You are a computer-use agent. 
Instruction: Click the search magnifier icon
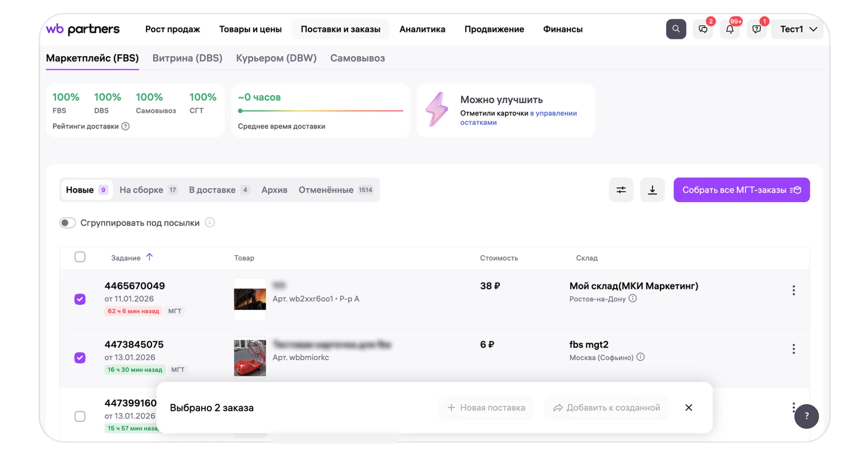676,29
